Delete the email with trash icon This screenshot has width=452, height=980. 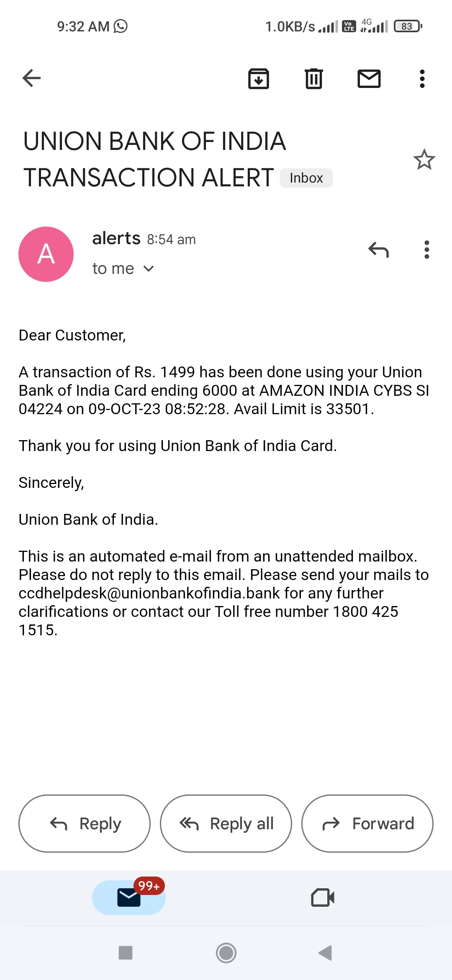tap(314, 78)
